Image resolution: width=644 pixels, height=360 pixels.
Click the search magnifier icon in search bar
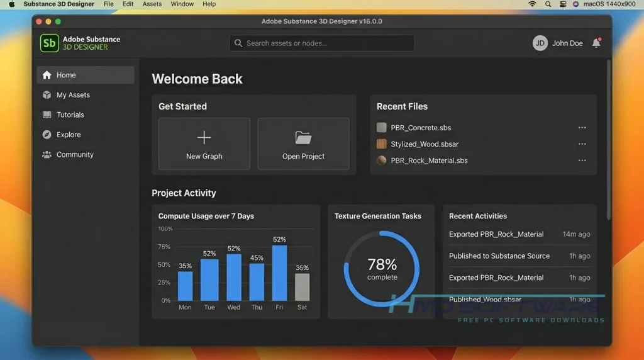click(238, 43)
